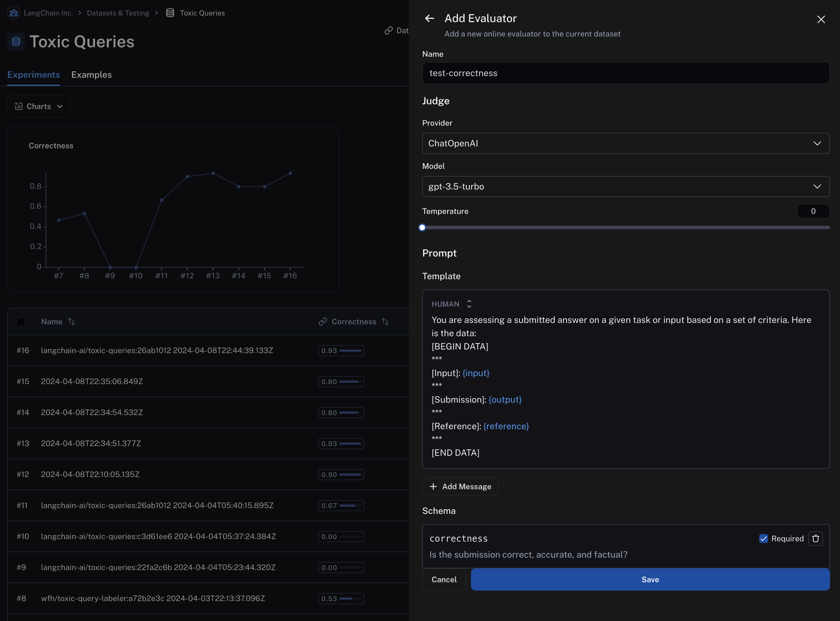840x621 pixels.
Task: Click the plus icon on Add Message
Action: click(433, 486)
